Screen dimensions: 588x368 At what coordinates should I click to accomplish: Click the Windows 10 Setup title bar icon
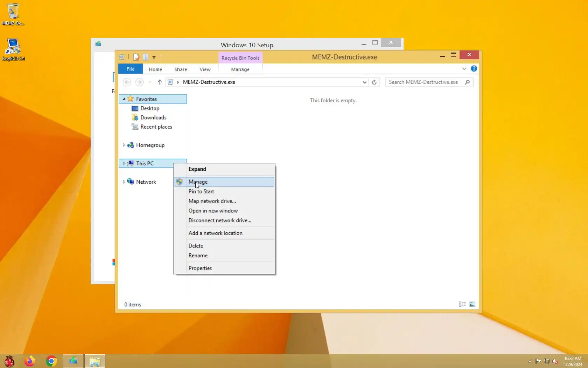coord(98,44)
